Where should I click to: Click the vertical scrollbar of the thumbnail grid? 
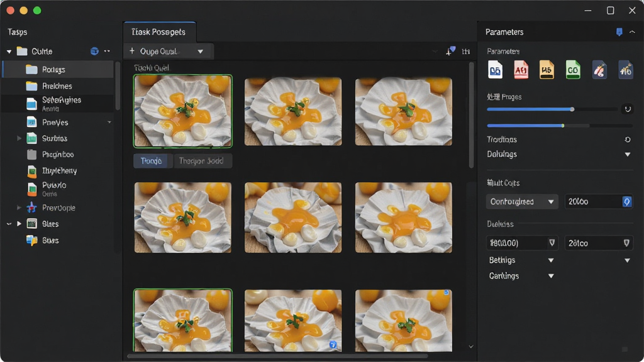(471, 115)
